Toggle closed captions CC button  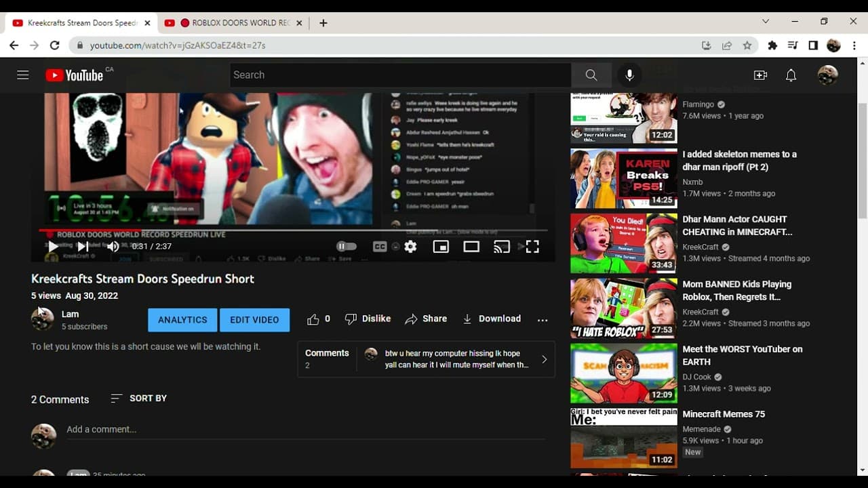tap(380, 247)
